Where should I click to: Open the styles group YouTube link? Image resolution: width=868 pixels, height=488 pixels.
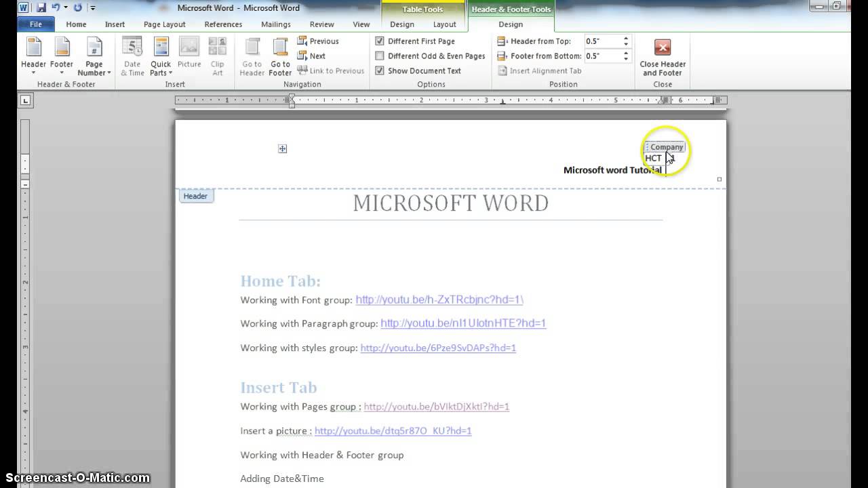point(438,348)
